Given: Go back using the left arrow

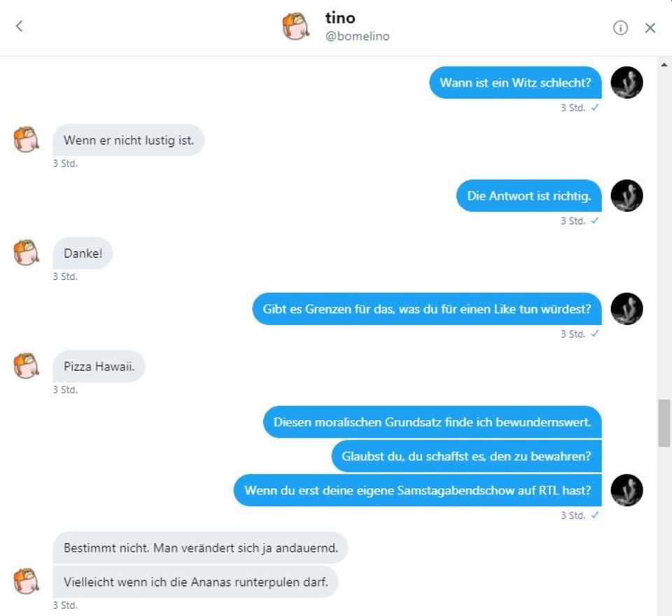Looking at the screenshot, I should pyautogui.click(x=20, y=27).
